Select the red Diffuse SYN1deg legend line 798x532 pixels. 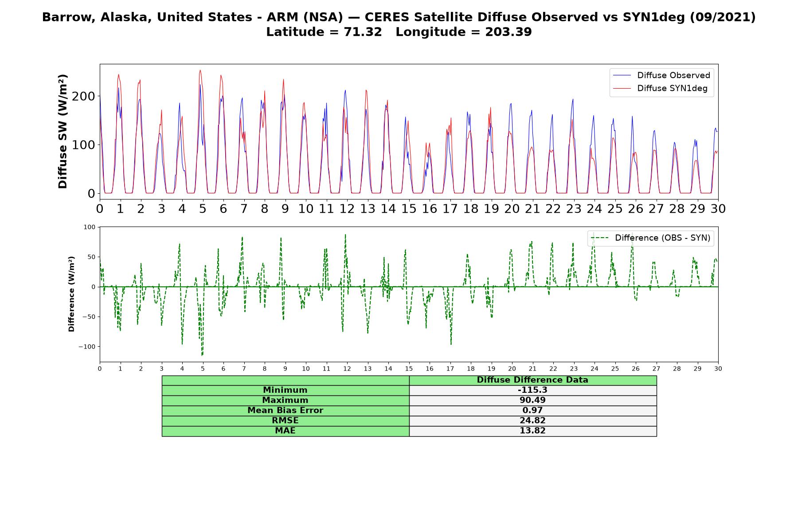[x=622, y=89]
